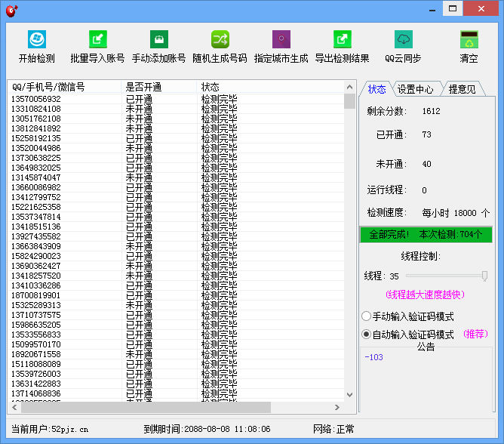Select 随机生成号码 random generate icon

coord(220,40)
